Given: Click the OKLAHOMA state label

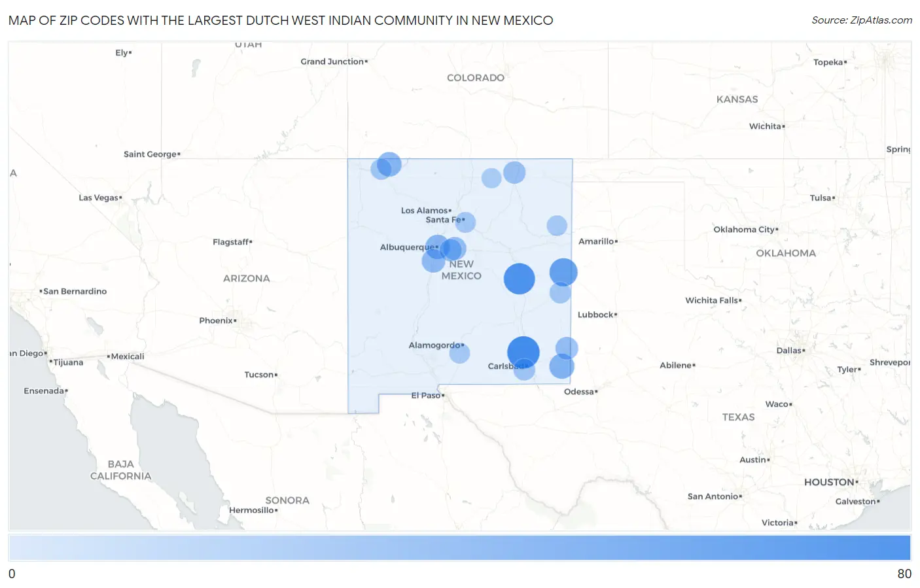Looking at the screenshot, I should tap(786, 253).
